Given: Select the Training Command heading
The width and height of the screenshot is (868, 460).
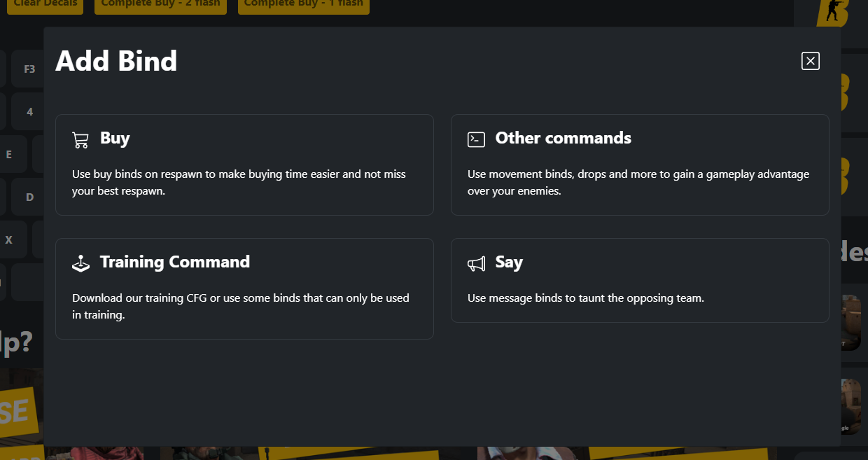Looking at the screenshot, I should point(175,262).
